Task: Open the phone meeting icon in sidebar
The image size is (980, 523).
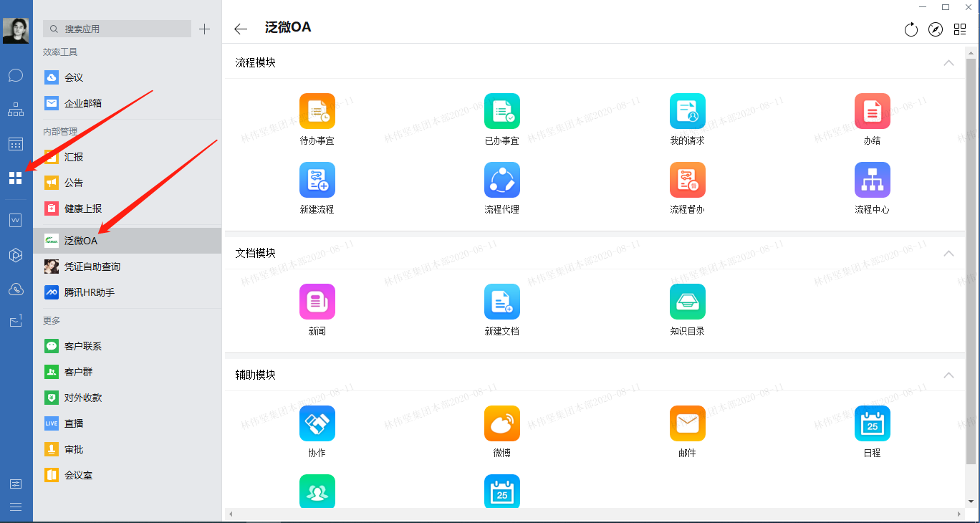Action: click(x=16, y=289)
